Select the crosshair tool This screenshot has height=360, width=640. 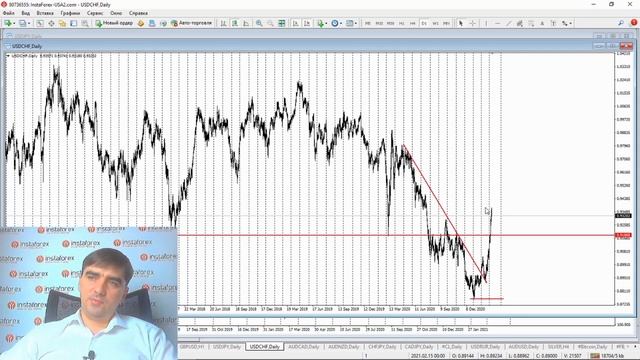[473, 23]
